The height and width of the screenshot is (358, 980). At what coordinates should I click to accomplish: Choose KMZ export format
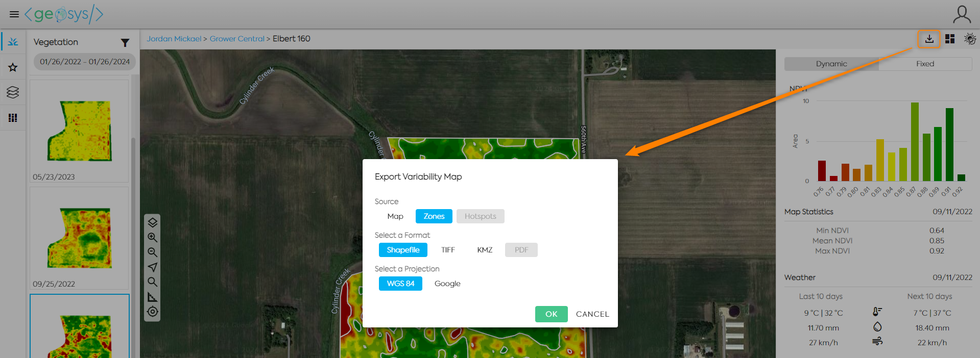pyautogui.click(x=485, y=250)
